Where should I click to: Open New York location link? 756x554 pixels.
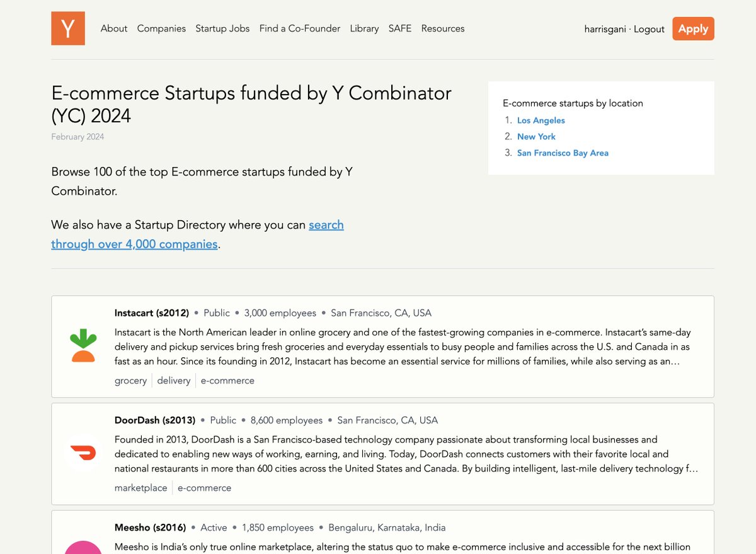[x=536, y=137]
